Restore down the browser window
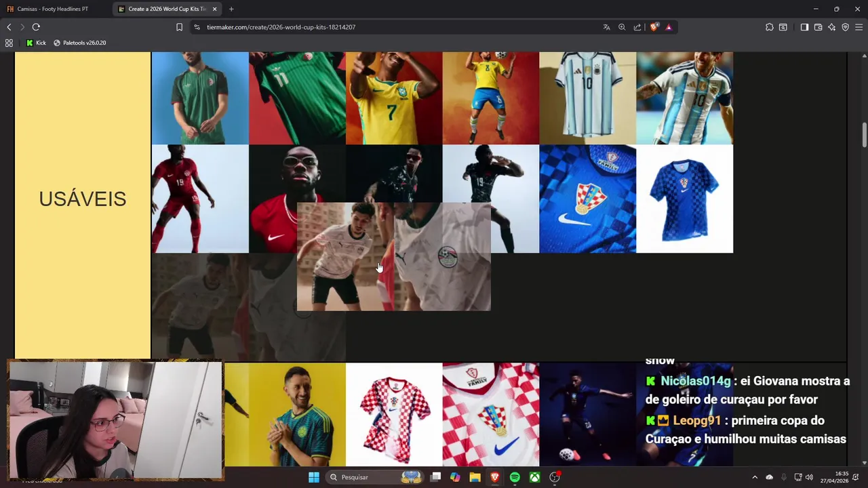 837,9
